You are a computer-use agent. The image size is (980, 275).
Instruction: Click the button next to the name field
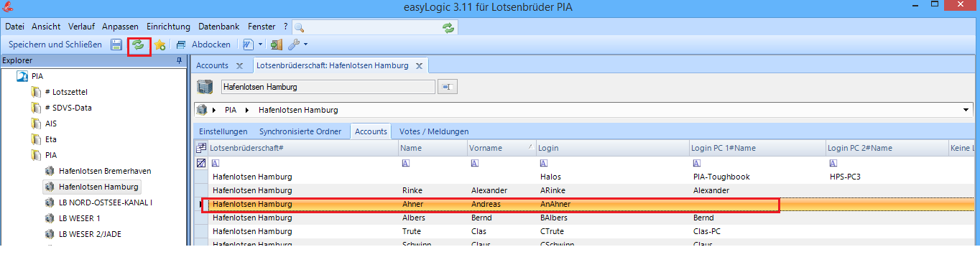[x=448, y=87]
